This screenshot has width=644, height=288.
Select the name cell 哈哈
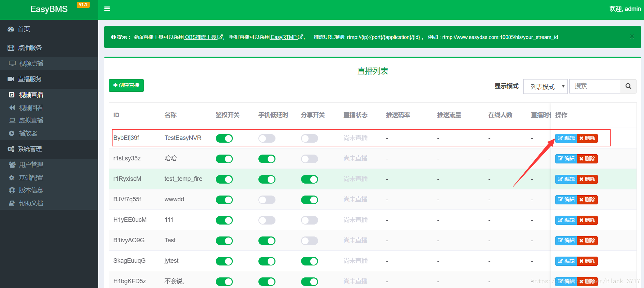[x=170, y=158]
